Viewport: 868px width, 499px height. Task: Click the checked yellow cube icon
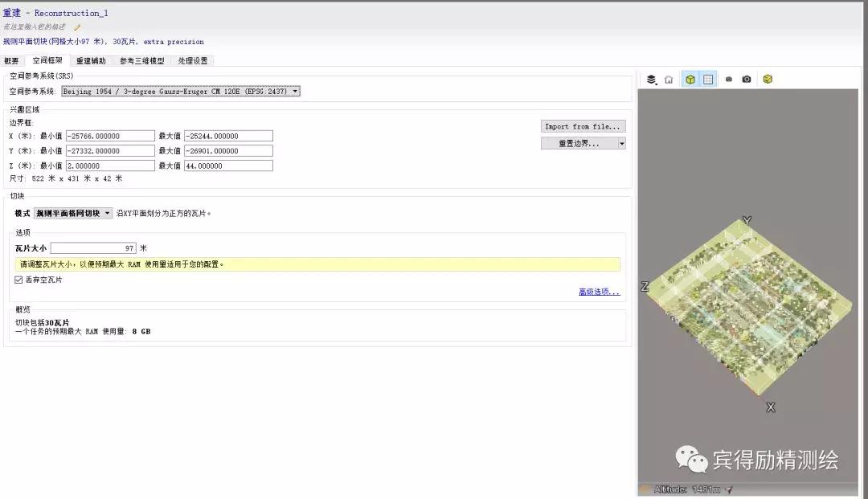click(768, 80)
